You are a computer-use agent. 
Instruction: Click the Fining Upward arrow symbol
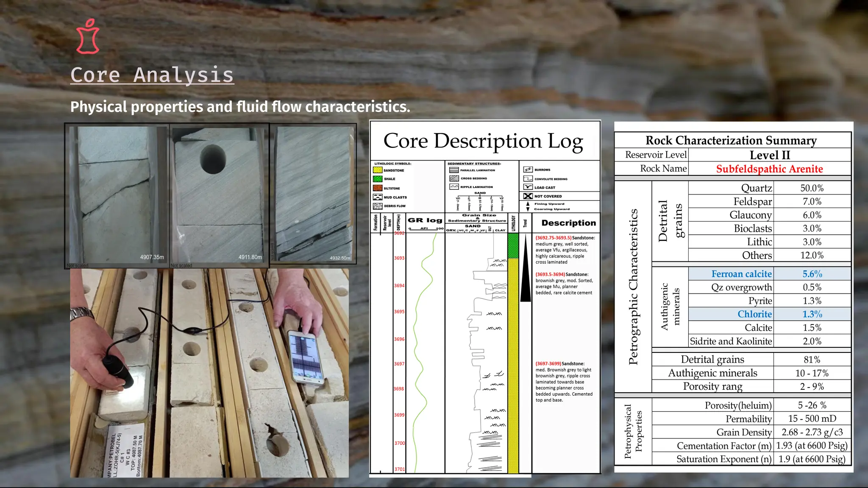tap(528, 204)
